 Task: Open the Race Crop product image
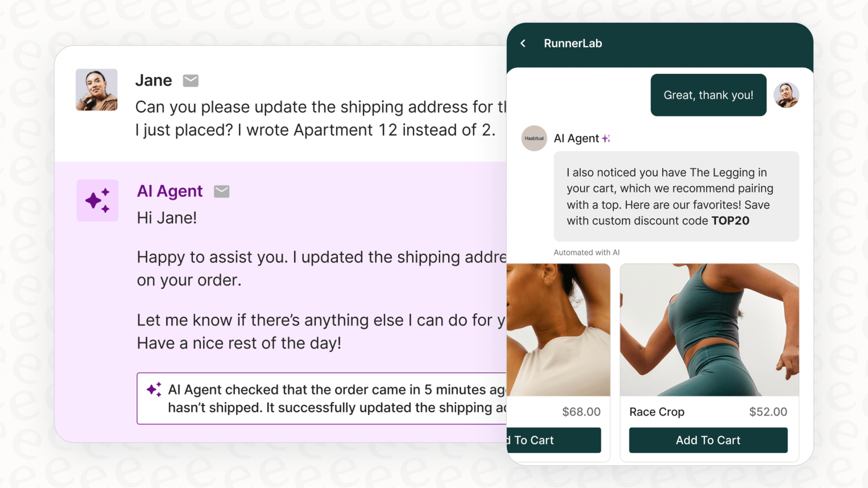tap(708, 329)
